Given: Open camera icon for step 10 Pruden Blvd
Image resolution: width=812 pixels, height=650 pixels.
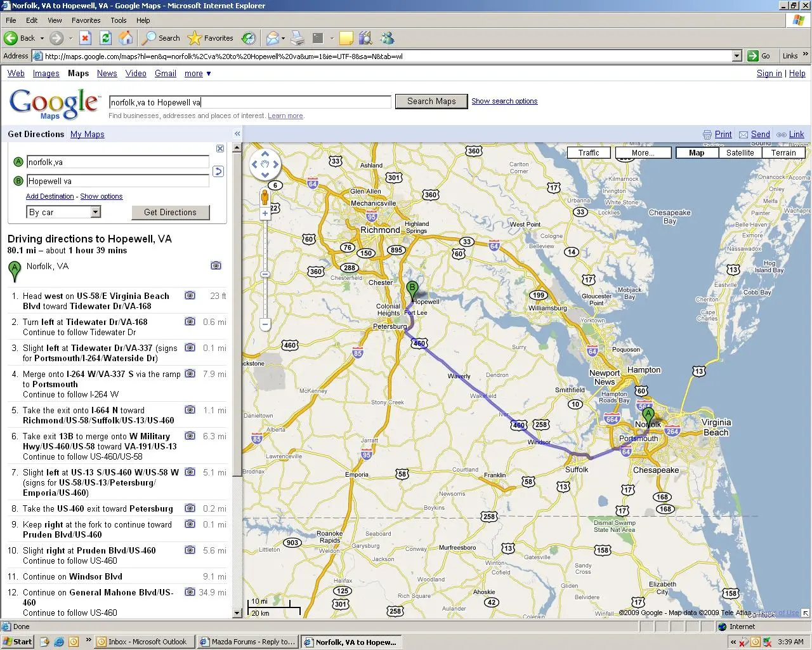Looking at the screenshot, I should point(190,550).
